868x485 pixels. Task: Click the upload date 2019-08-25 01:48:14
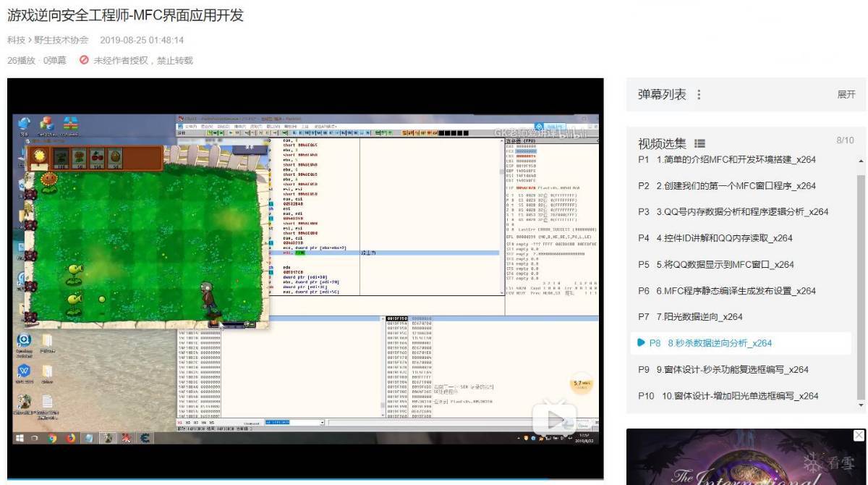tap(142, 40)
